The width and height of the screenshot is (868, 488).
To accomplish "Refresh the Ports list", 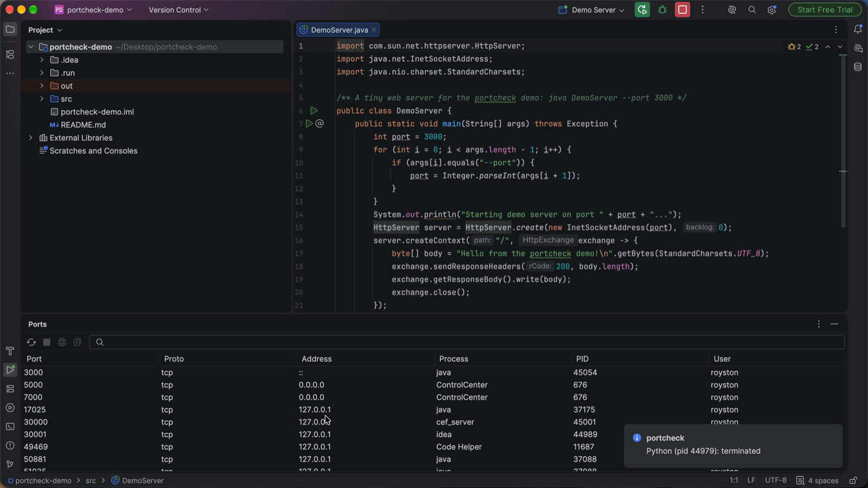I will 31,342.
